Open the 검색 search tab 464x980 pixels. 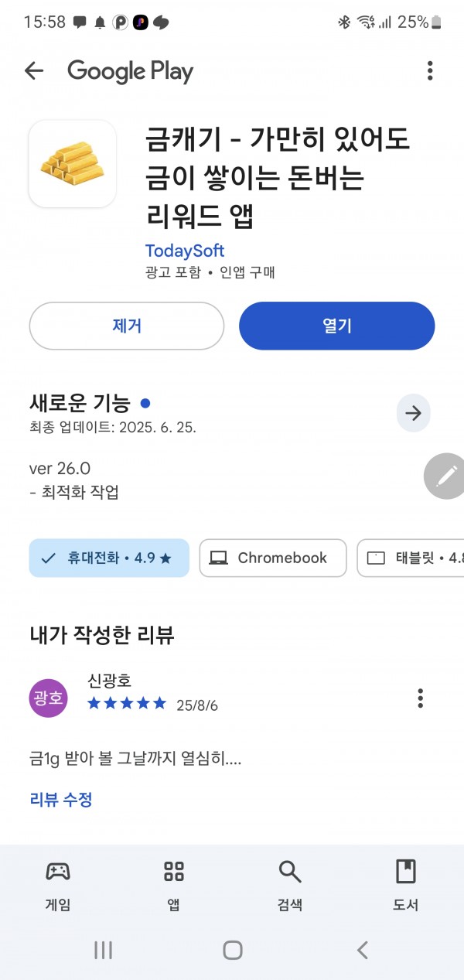click(290, 885)
